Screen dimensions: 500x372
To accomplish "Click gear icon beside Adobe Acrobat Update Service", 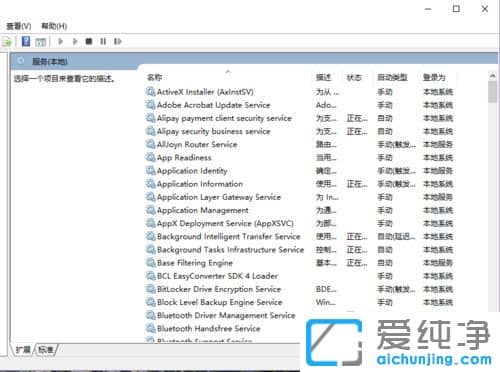I will coord(151,105).
